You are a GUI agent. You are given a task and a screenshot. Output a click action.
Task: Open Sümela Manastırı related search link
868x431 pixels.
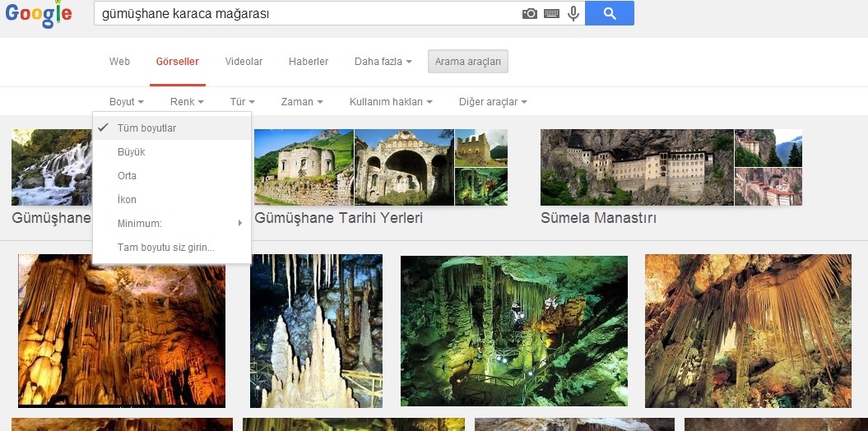(598, 218)
